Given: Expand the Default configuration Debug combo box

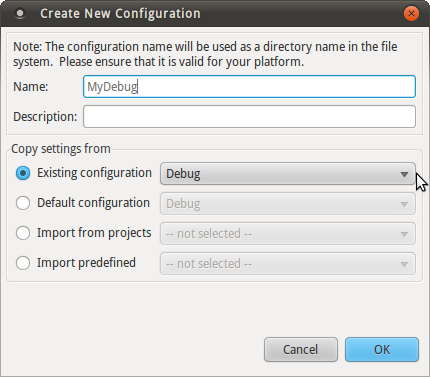Looking at the screenshot, I should tap(288, 204).
